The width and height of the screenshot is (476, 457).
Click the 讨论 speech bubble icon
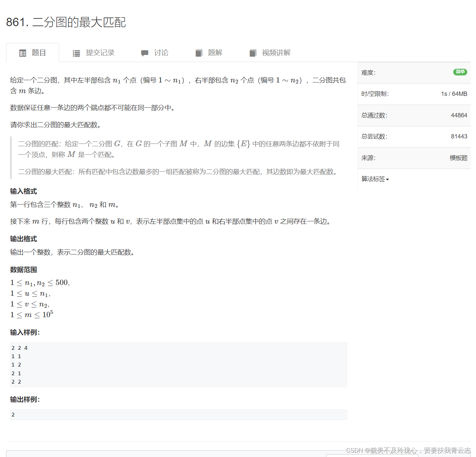pos(145,53)
